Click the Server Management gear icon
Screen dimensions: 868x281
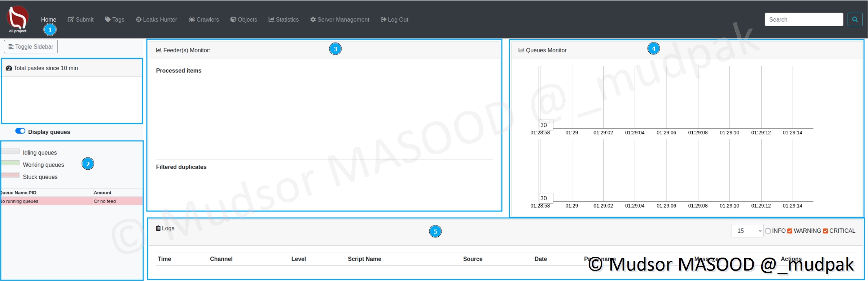point(313,19)
